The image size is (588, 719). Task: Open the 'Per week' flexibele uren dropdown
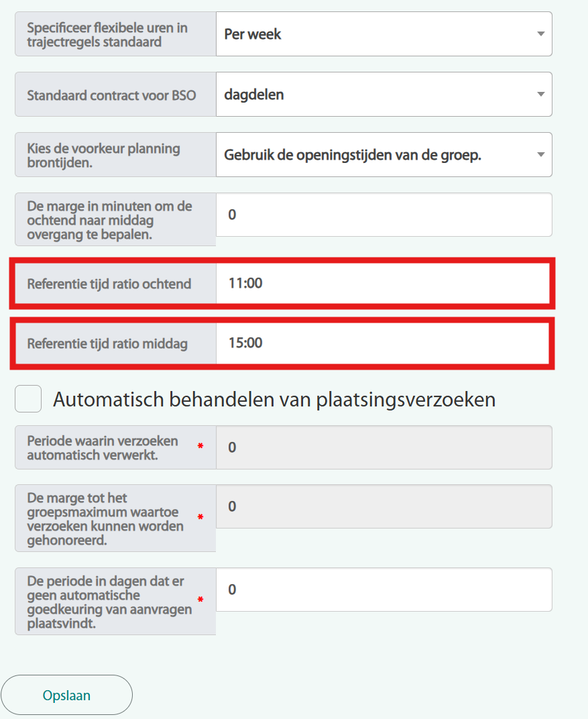[375, 34]
